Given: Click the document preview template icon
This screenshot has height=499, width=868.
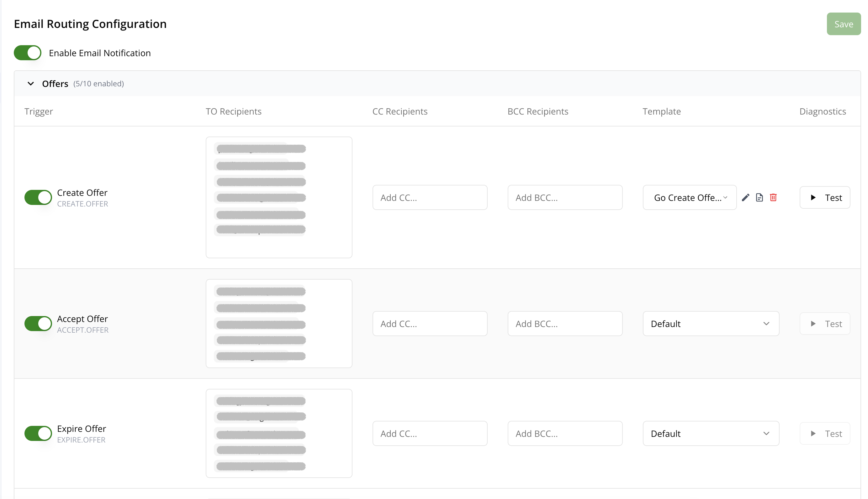Looking at the screenshot, I should tap(759, 197).
